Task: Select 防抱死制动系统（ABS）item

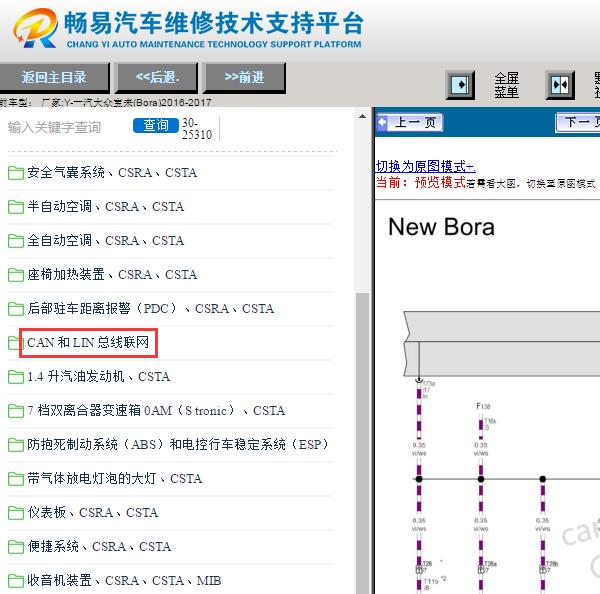Action: click(x=178, y=445)
